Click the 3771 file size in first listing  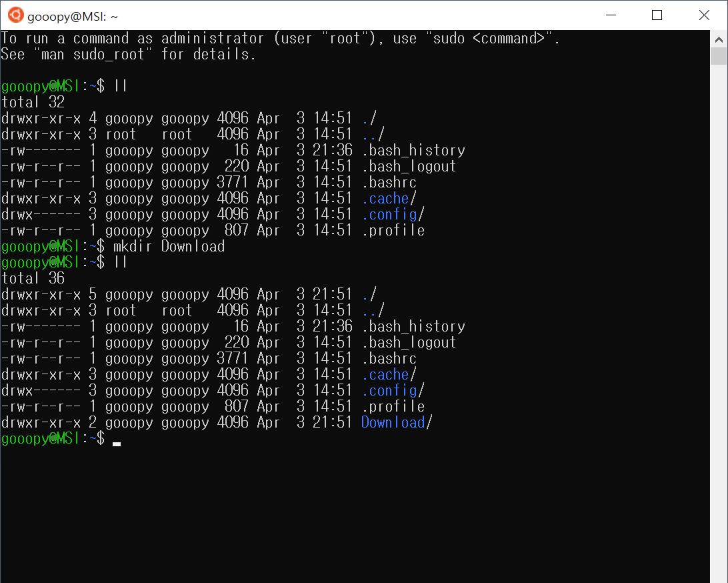click(x=233, y=182)
